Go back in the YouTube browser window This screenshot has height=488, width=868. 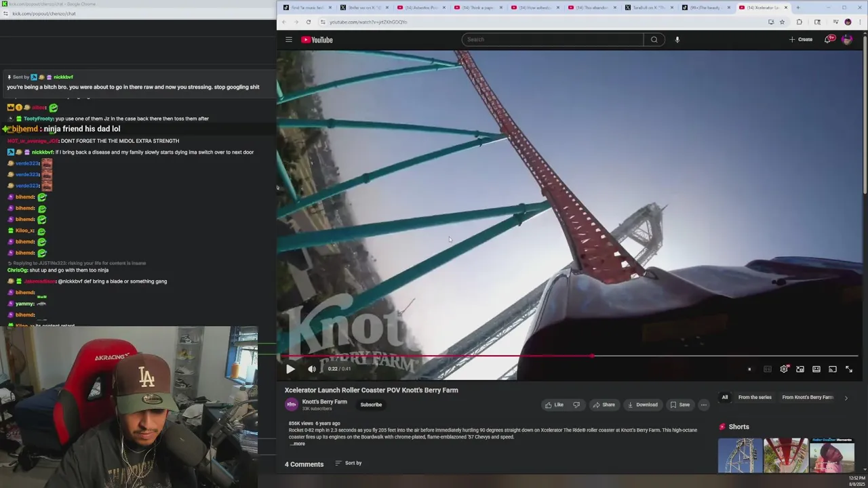click(x=285, y=22)
